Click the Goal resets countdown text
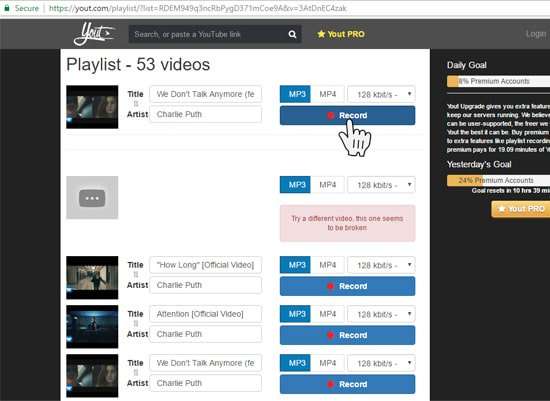 pyautogui.click(x=511, y=191)
